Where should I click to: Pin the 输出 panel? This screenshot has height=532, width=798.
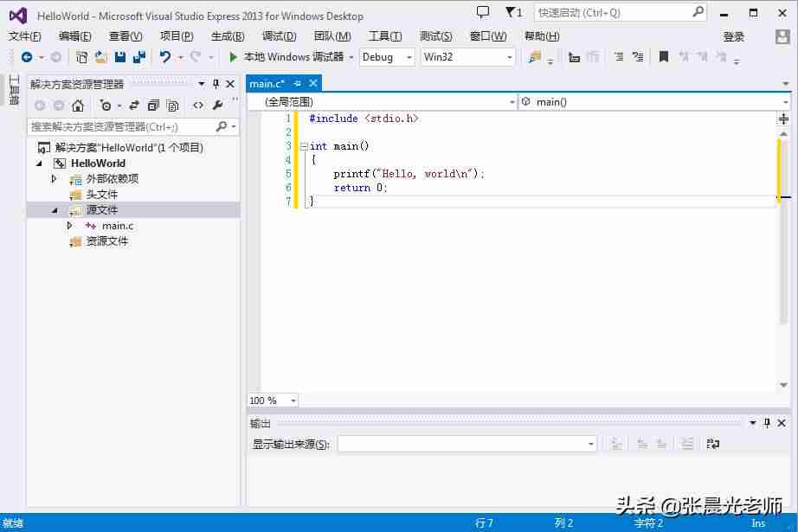[x=767, y=423]
